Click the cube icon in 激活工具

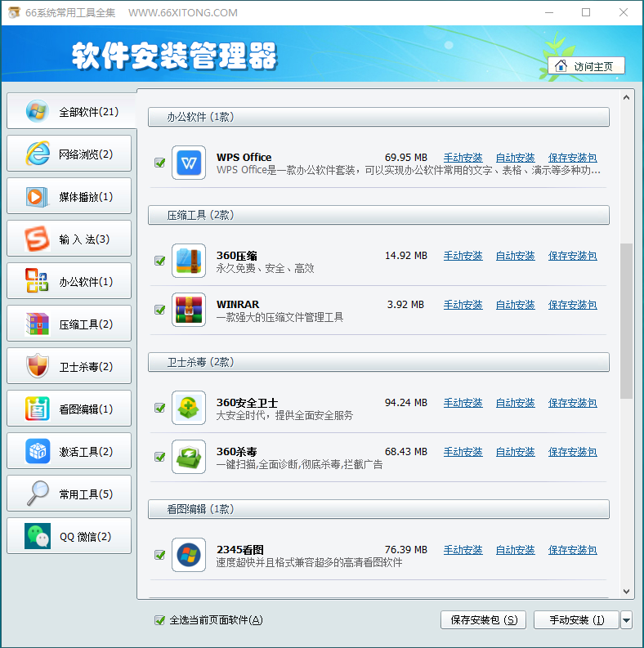pos(38,451)
